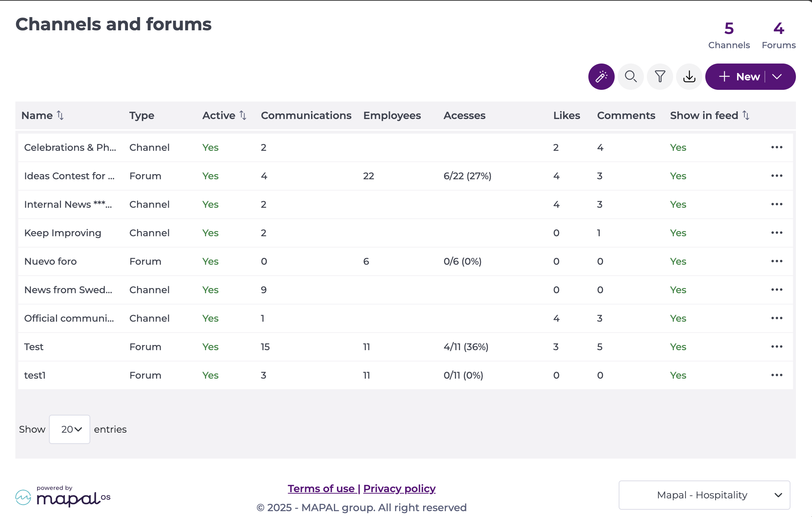The height and width of the screenshot is (517, 812).
Task: Open actions menu for News from Sweden
Action: click(x=777, y=290)
